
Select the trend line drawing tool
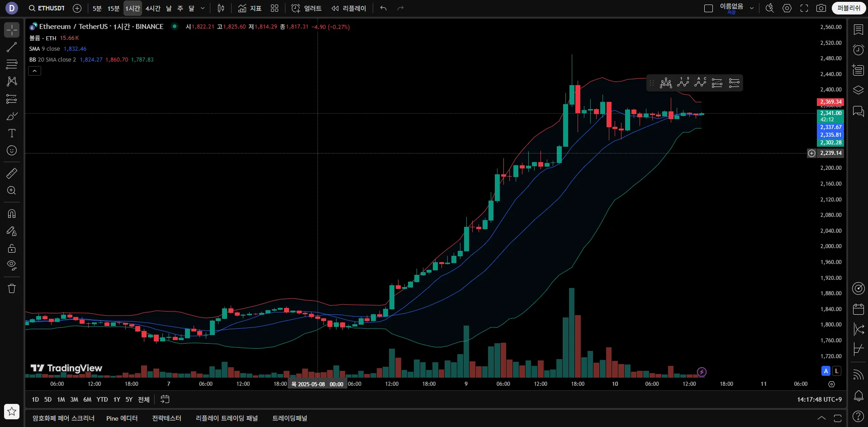click(x=12, y=47)
